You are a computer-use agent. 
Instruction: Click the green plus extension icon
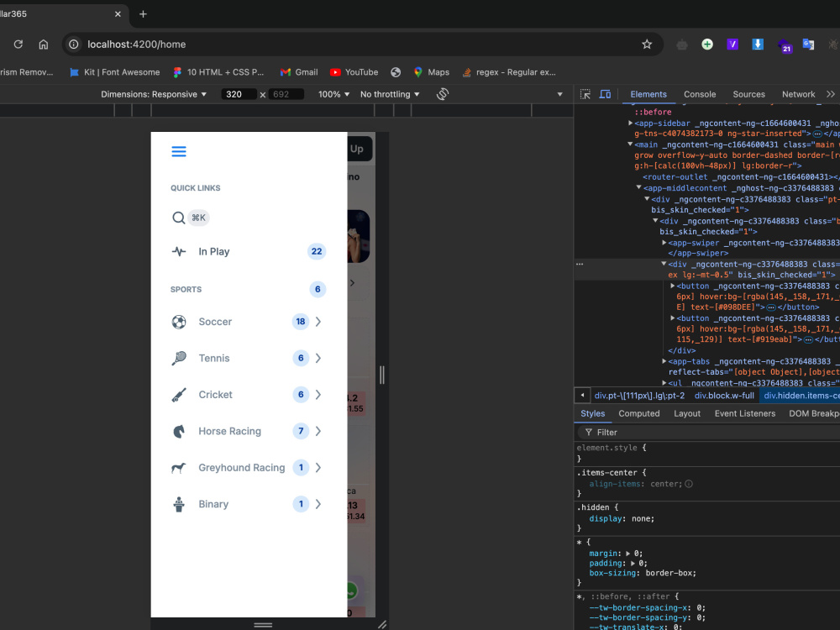(707, 45)
